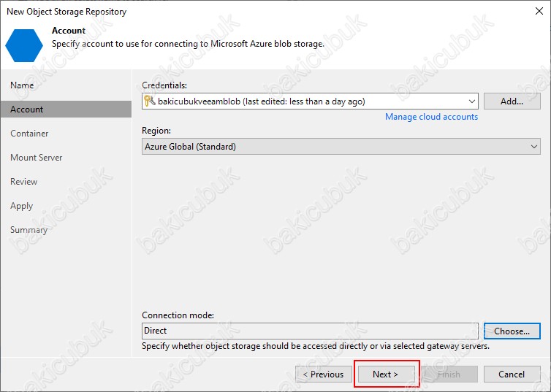Click the grayed-out Finish button
551x392 pixels.
449,374
